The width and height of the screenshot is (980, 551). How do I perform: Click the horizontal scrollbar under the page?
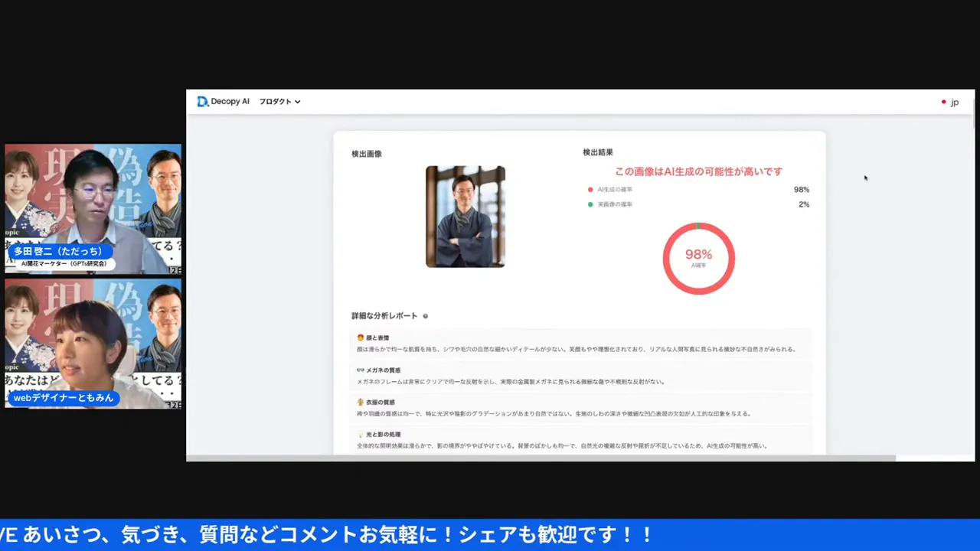coord(541,458)
